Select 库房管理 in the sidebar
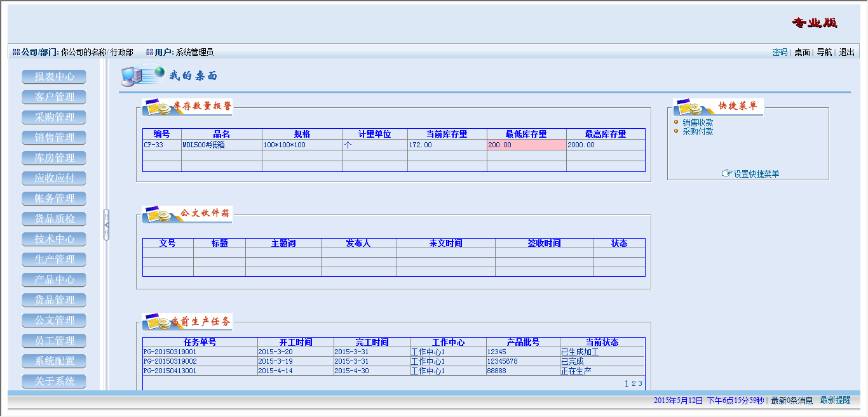The image size is (868, 417). click(x=54, y=158)
